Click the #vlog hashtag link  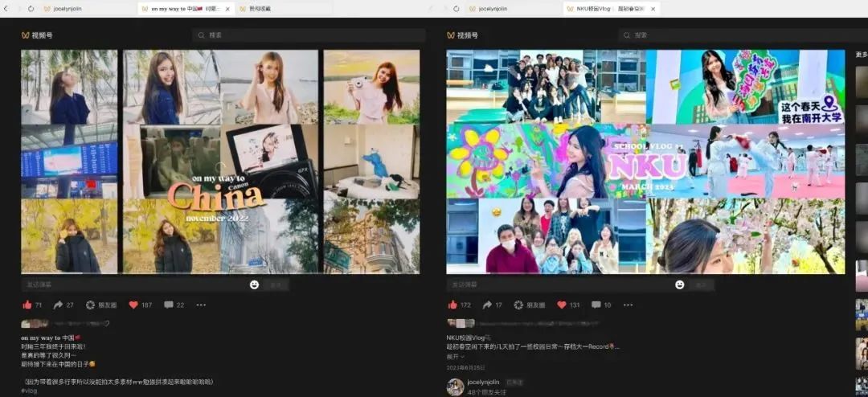(x=29, y=391)
